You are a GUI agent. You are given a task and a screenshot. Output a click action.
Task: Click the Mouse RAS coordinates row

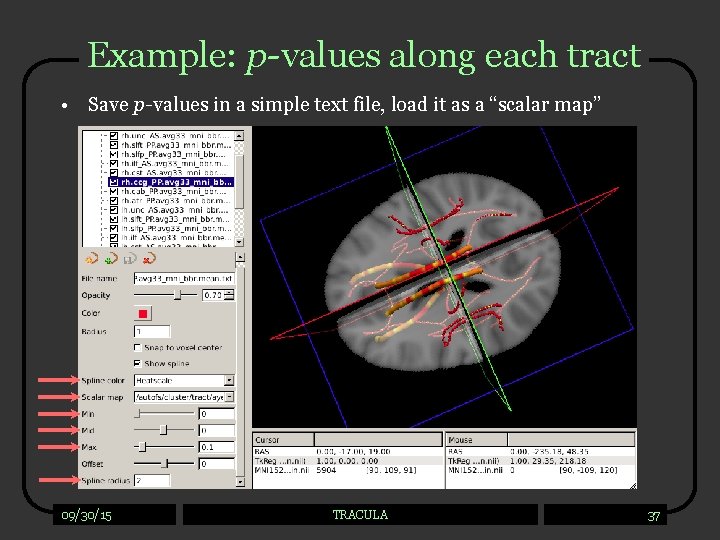[541, 451]
